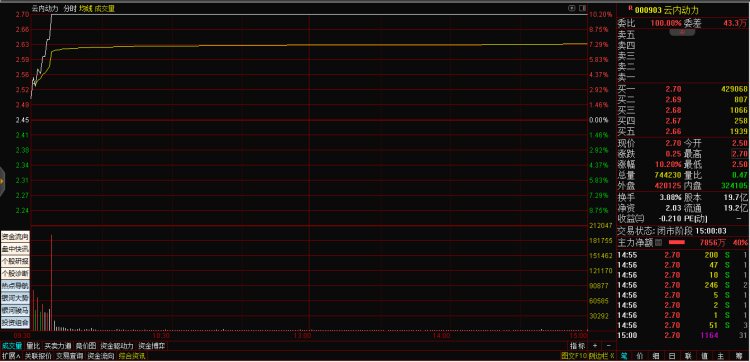Click the split-panel icon at chart top-right
Screen dimensions: 750x362
click(x=582, y=8)
